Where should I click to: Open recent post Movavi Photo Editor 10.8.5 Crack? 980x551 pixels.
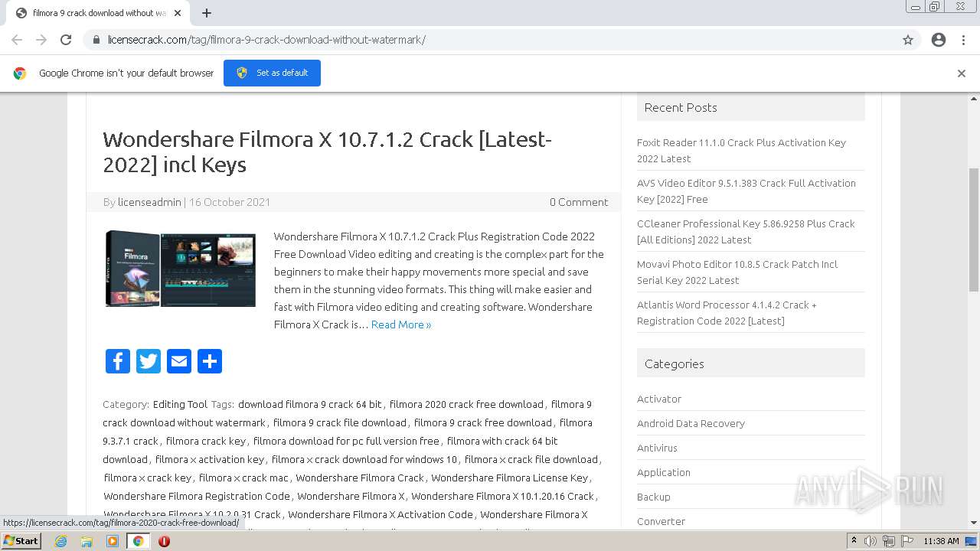point(737,272)
